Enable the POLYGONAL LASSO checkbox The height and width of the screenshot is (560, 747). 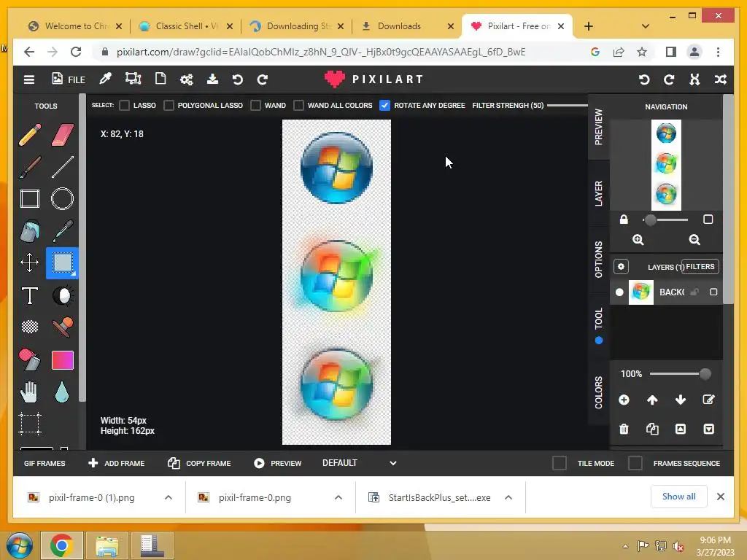point(169,105)
